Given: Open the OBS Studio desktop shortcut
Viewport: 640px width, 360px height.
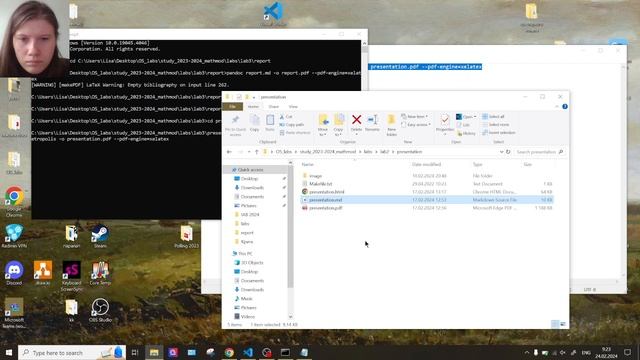Looking at the screenshot, I should point(100,310).
